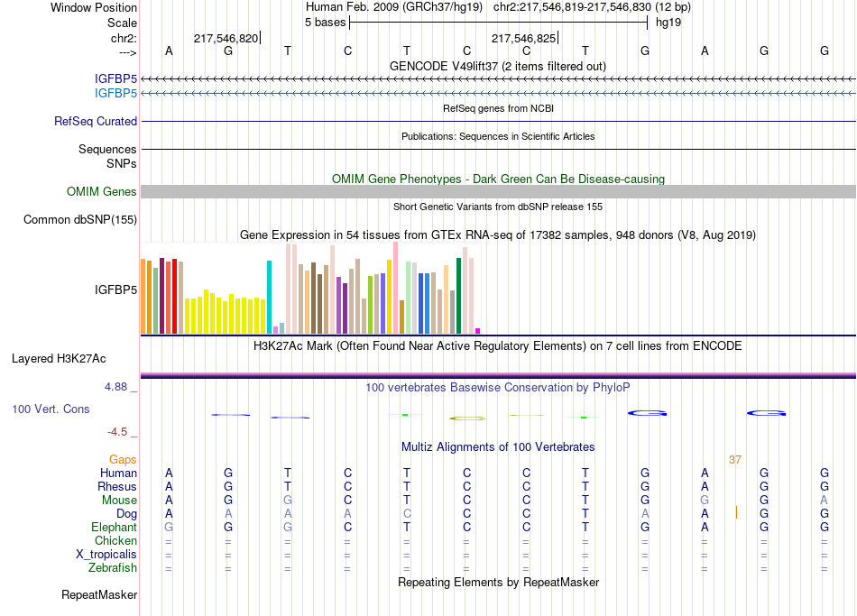The width and height of the screenshot is (857, 616).
Task: Click the Publications: Sequences in Scientific Articles title
Action: click(x=498, y=136)
